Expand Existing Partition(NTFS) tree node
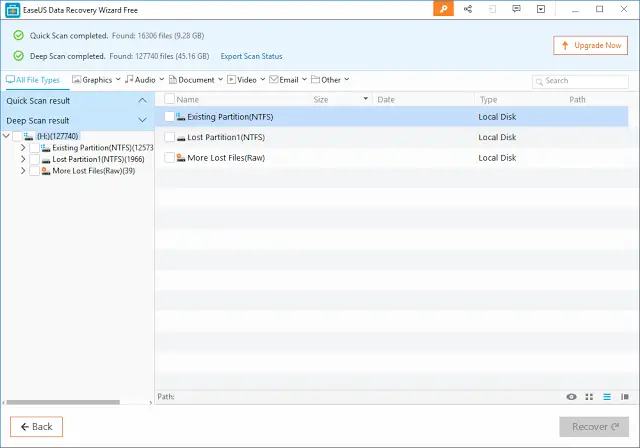 tap(23, 148)
